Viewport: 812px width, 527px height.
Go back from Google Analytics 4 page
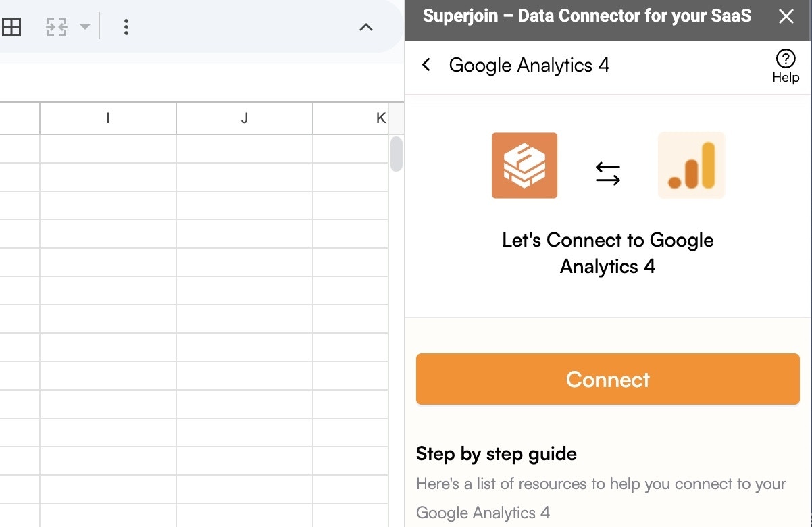pos(426,65)
